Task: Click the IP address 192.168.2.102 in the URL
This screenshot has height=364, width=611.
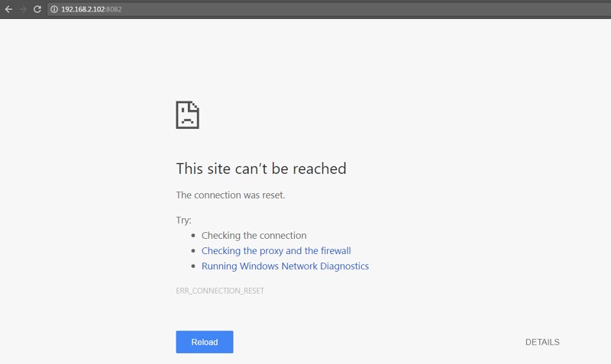Action: 82,9
